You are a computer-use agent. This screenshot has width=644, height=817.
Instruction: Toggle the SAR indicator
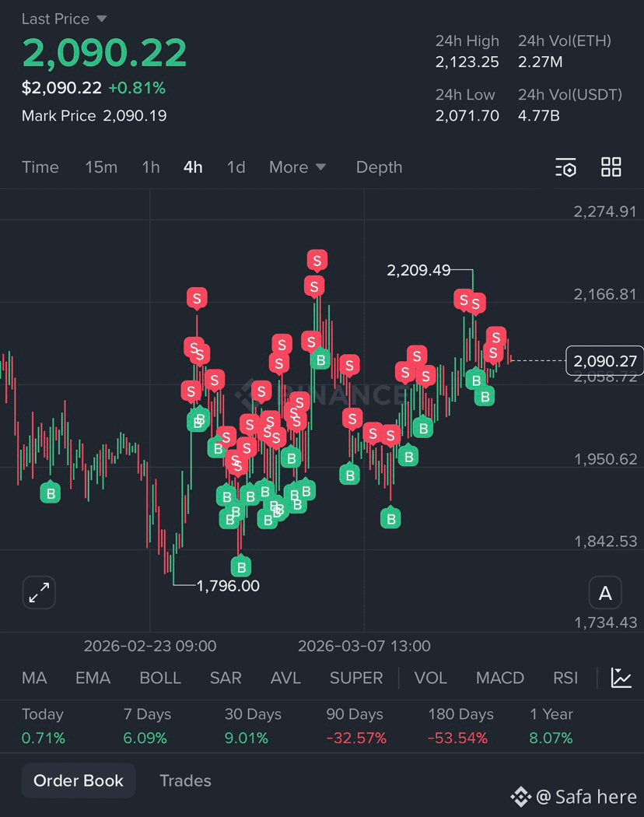(225, 678)
